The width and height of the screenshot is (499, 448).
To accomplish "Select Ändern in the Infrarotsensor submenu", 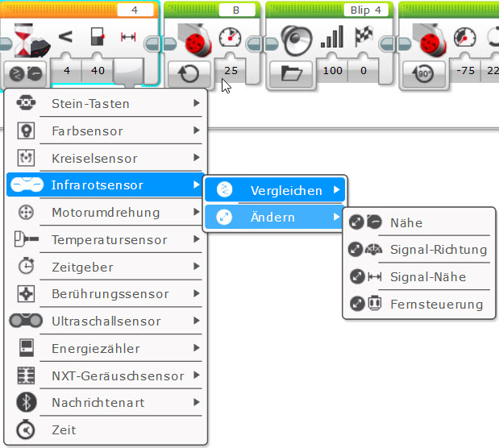I will point(275,217).
